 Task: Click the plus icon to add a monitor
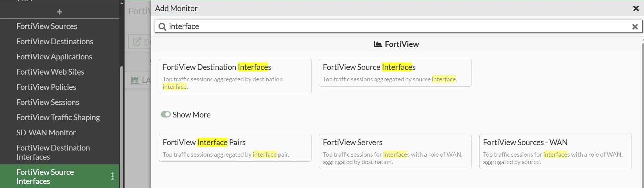59,12
